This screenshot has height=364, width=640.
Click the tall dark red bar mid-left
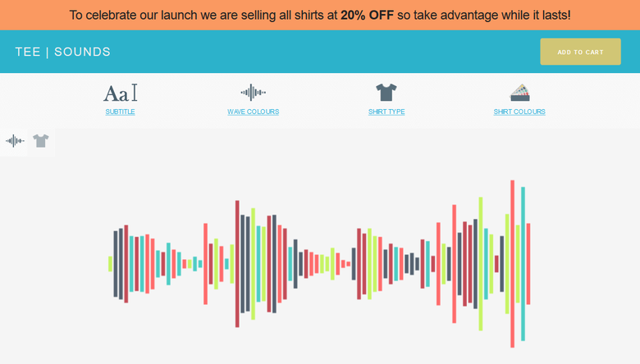(x=237, y=264)
